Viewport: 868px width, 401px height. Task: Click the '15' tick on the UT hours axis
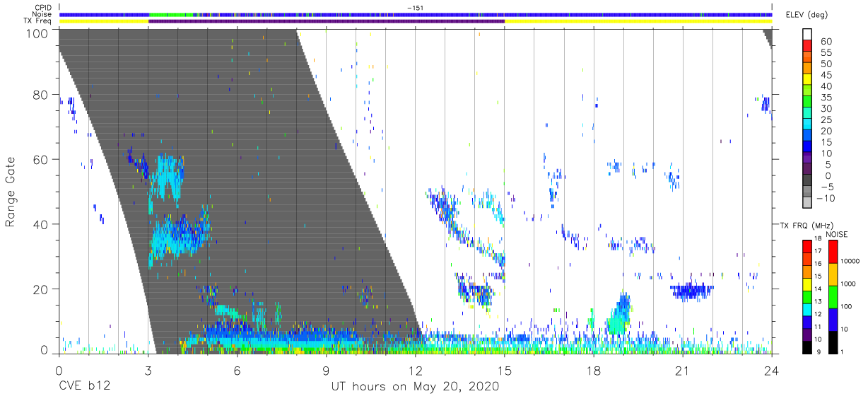pyautogui.click(x=505, y=371)
